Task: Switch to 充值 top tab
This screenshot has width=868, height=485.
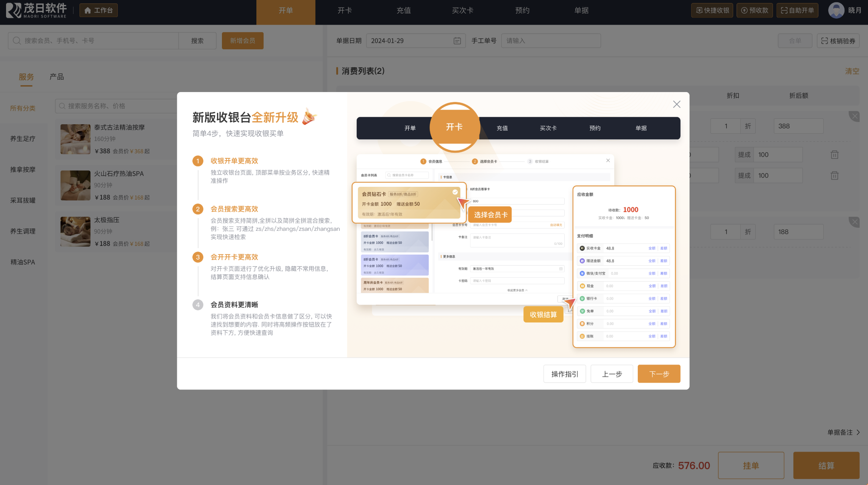Action: coord(404,10)
